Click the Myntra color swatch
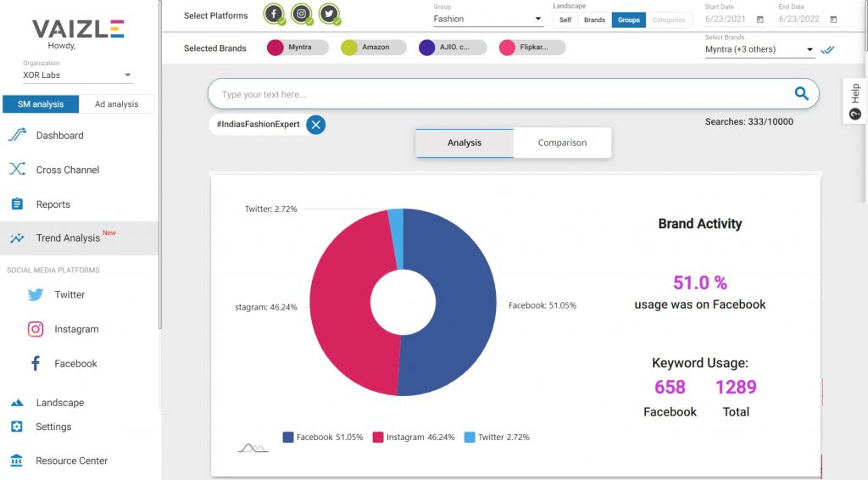The height and width of the screenshot is (480, 868). 275,47
